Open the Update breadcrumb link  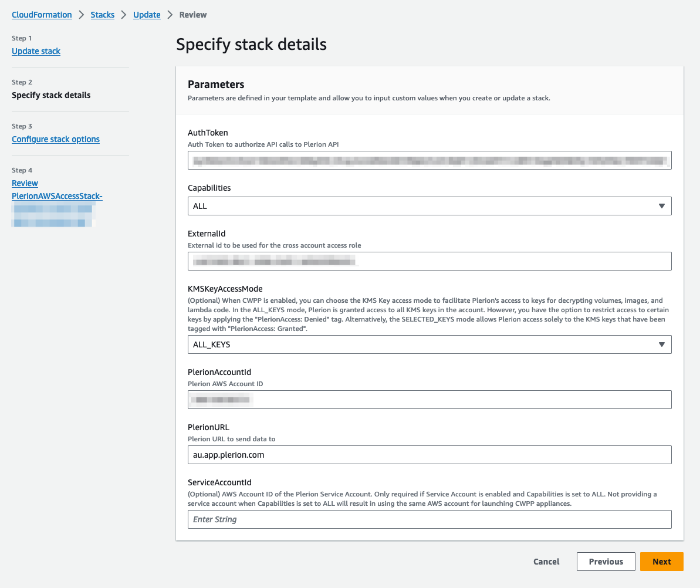(x=147, y=15)
